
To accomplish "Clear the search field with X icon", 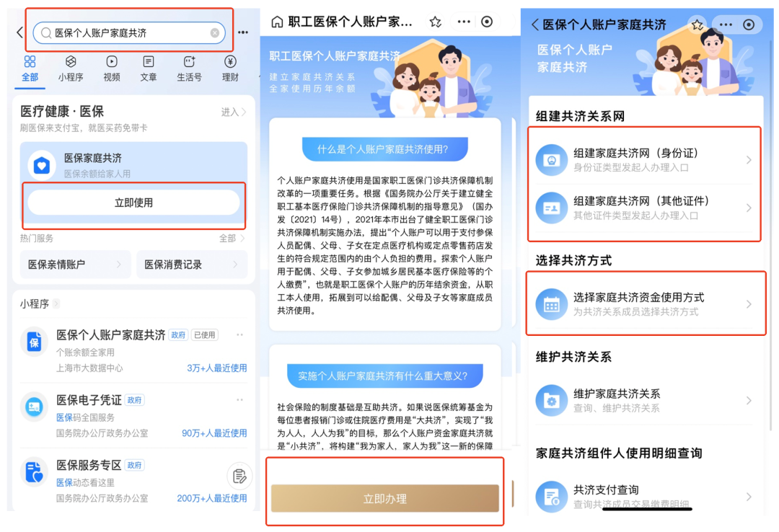I will pos(215,32).
